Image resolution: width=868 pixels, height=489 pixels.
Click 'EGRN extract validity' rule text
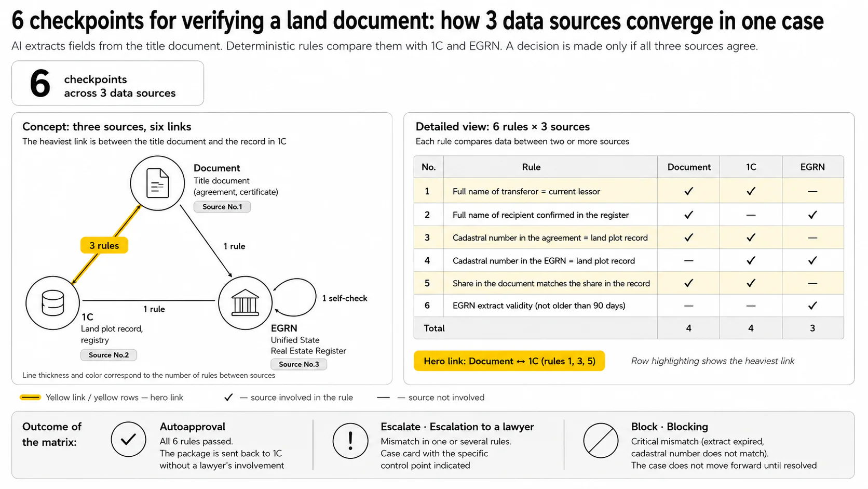[x=539, y=306]
